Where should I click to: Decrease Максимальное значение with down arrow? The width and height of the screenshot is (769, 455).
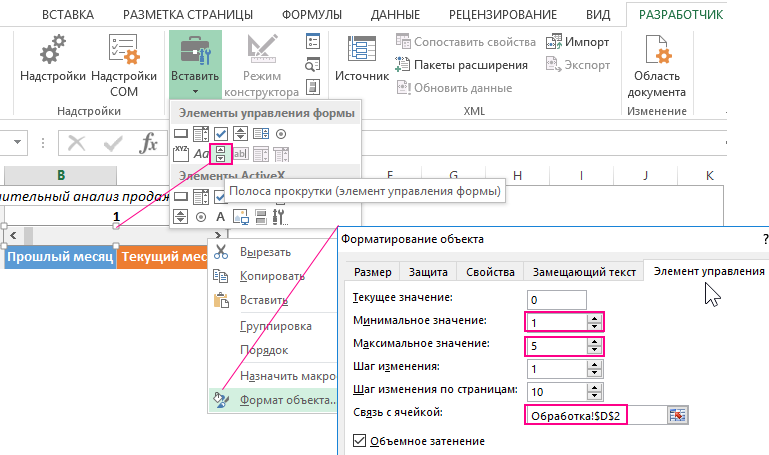coord(594,350)
